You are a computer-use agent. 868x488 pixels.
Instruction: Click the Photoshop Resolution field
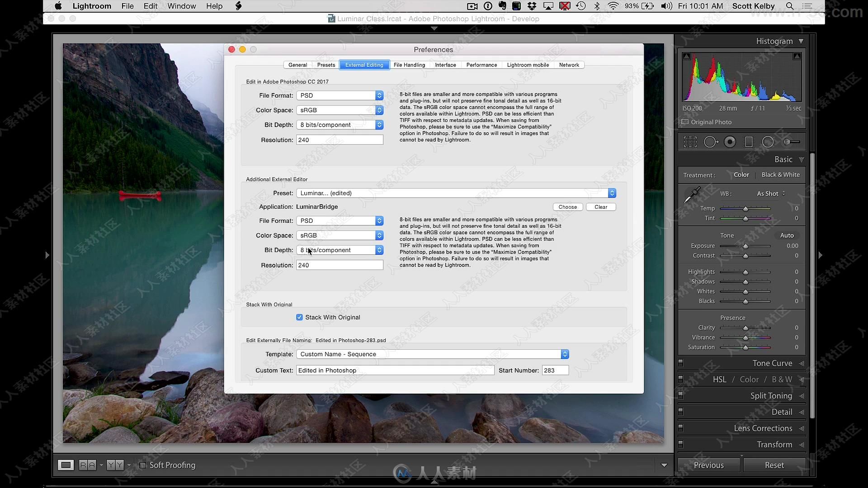click(340, 140)
